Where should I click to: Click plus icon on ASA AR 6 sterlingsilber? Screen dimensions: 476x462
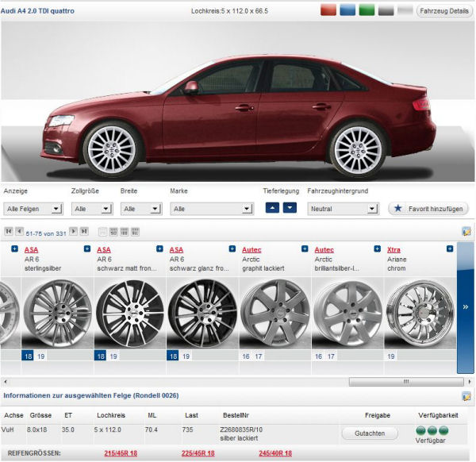click(87, 249)
